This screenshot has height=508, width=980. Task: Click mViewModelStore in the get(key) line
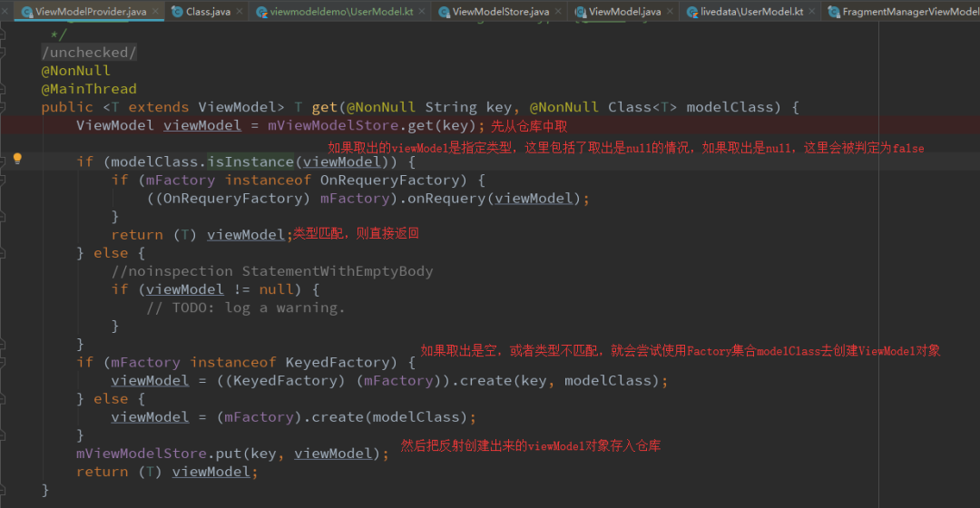tap(333, 125)
